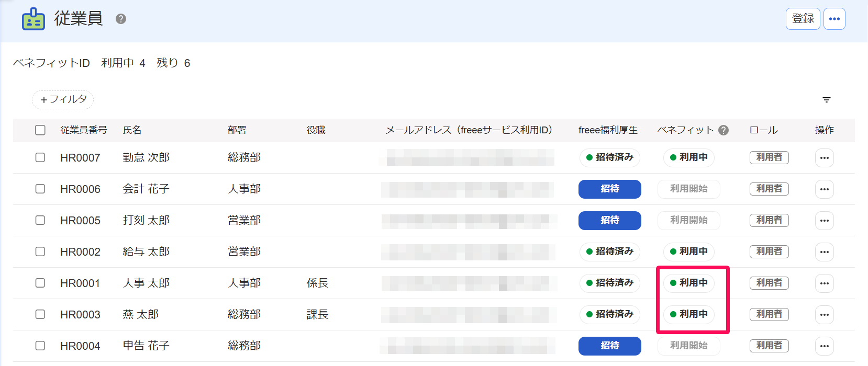The image size is (868, 366).
Task: Check the box for HR0006
Action: pos(40,189)
